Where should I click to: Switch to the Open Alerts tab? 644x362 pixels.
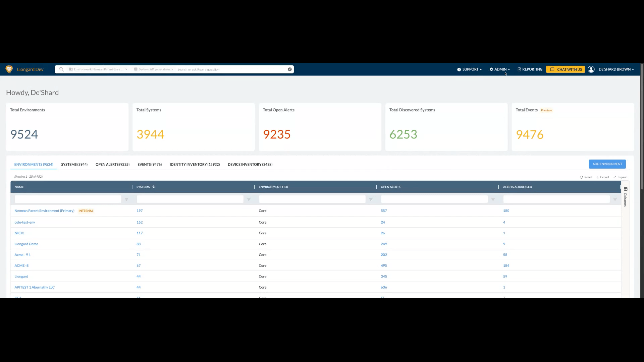coord(112,165)
